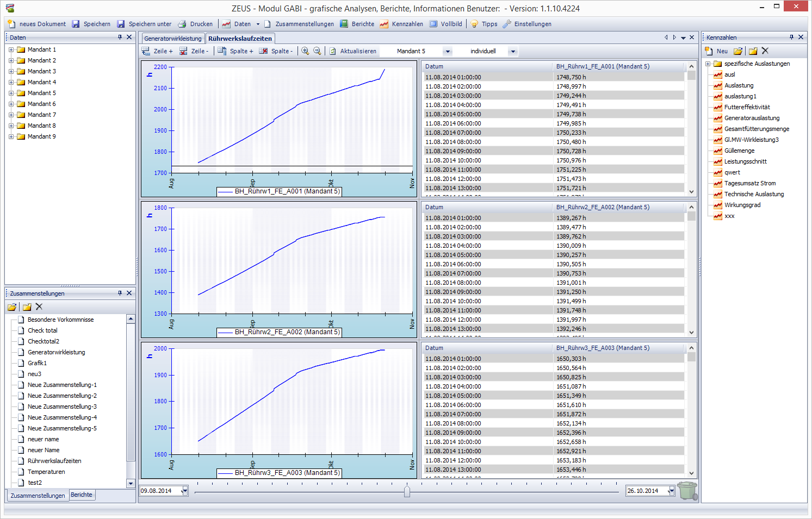
Task: Click the Drucken printer icon
Action: coord(183,24)
